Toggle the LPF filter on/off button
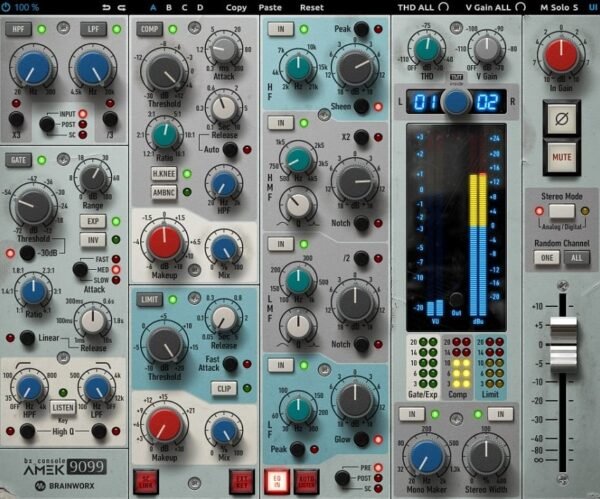Screen dimensions: 600x499 [93, 29]
